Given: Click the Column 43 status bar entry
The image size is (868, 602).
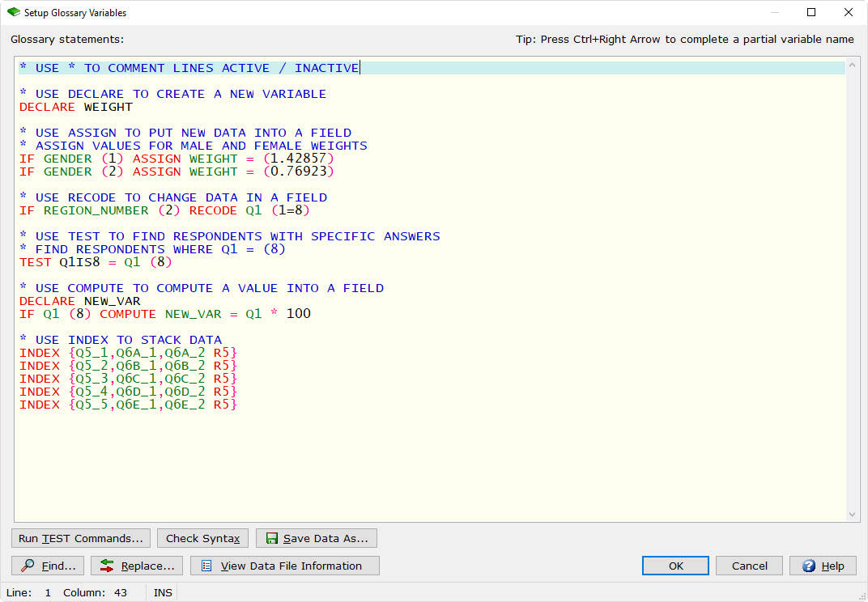Looking at the screenshot, I should 95,592.
